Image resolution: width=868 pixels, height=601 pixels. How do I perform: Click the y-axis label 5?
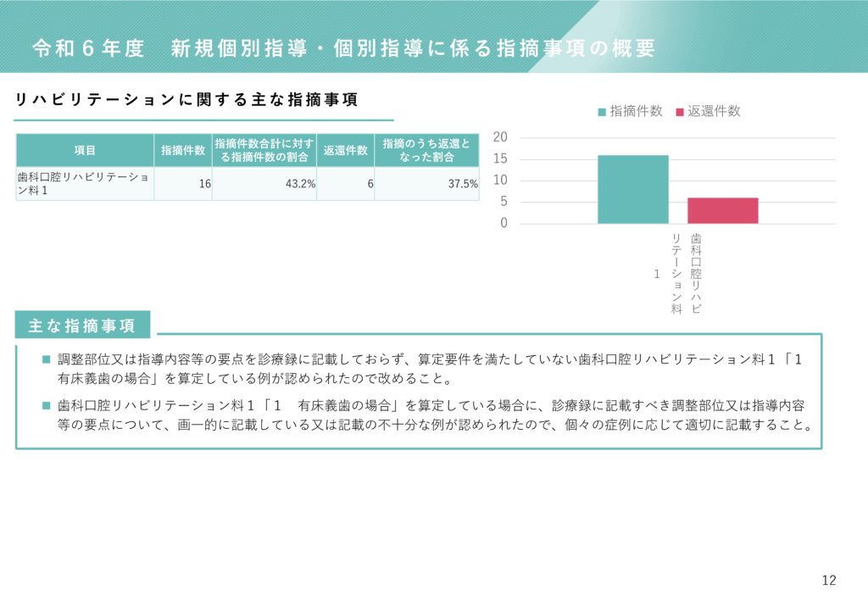pos(504,202)
